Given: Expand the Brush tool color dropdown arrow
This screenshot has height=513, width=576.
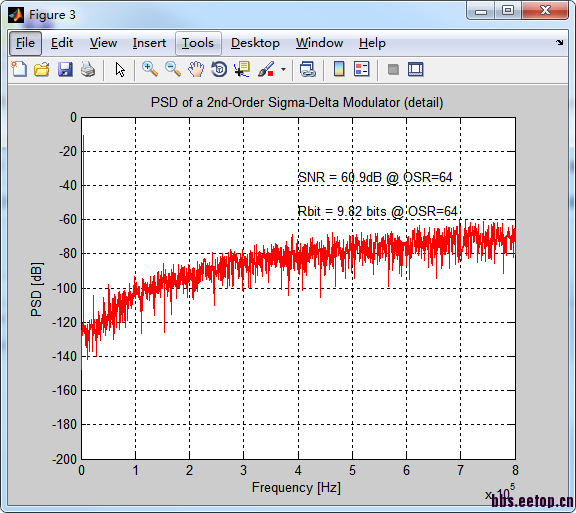Looking at the screenshot, I should (283, 69).
